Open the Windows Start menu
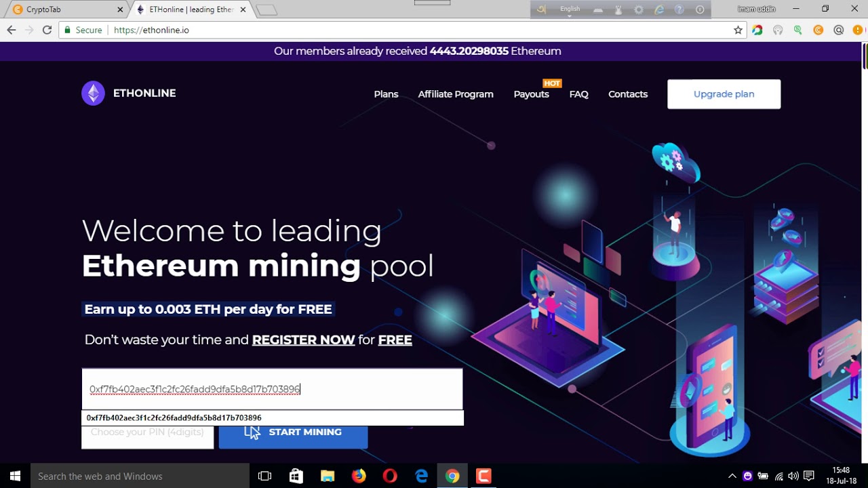 click(15, 476)
